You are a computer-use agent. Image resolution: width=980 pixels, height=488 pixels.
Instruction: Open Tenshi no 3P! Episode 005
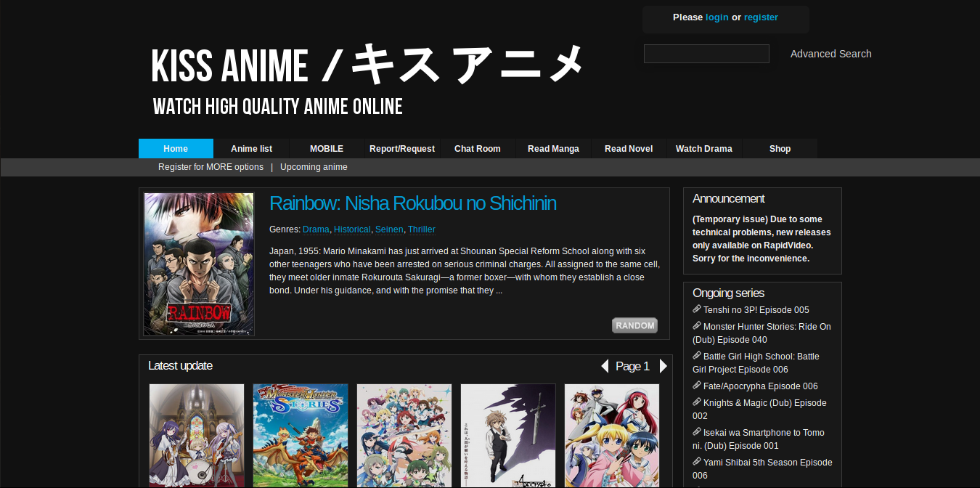click(x=756, y=310)
